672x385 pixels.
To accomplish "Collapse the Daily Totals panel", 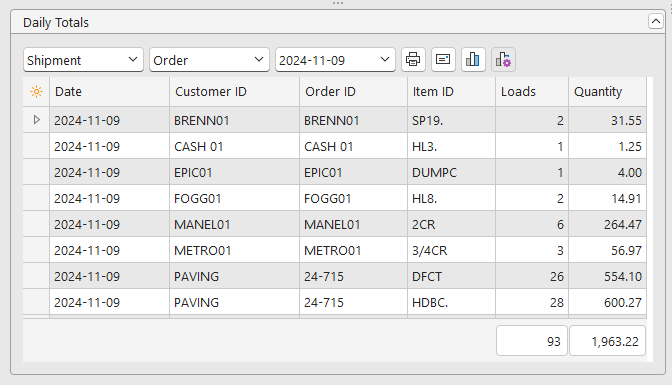I will pyautogui.click(x=656, y=21).
